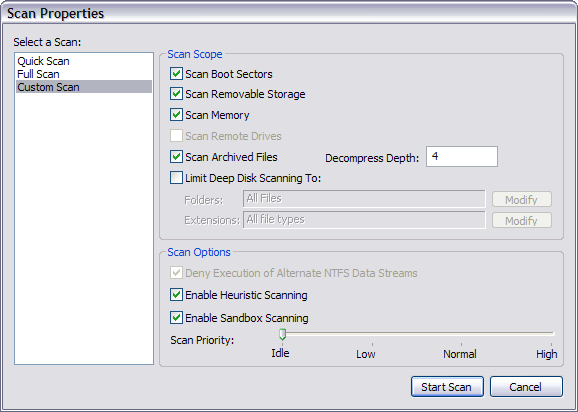This screenshot has height=412, width=578.
Task: Choose the Custom Scan entry
Action: (84, 87)
